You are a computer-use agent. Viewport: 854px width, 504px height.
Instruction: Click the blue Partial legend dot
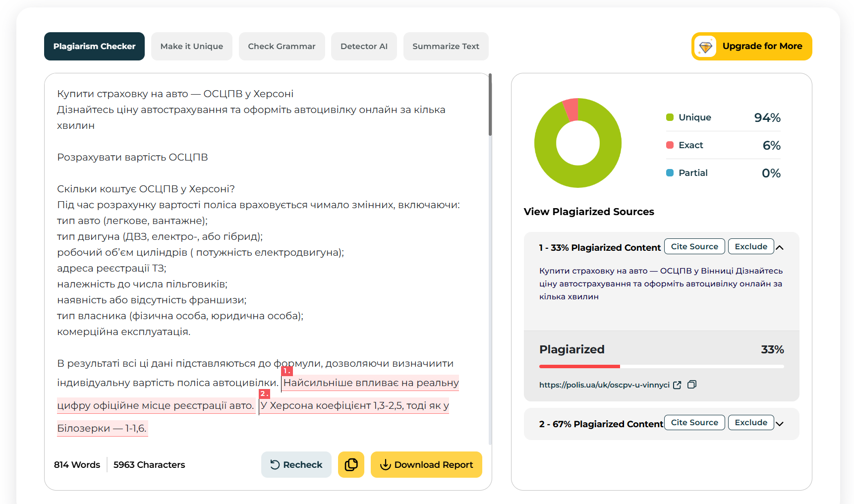click(x=670, y=172)
